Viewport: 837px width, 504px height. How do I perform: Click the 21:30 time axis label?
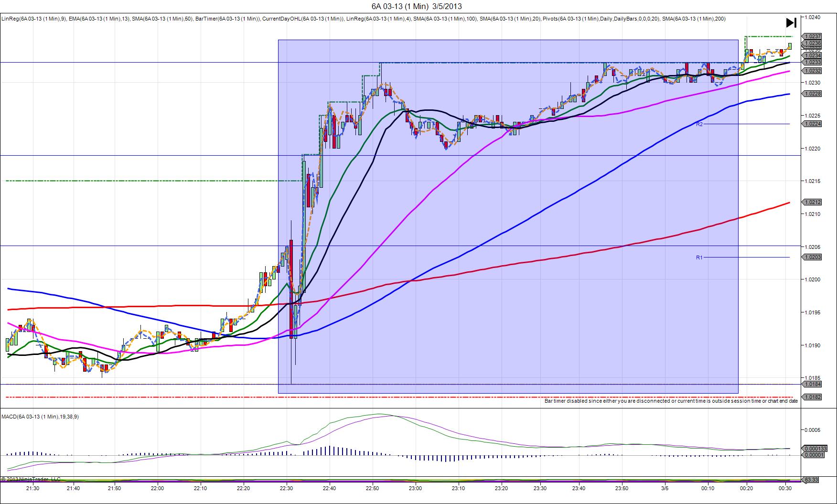point(32,488)
